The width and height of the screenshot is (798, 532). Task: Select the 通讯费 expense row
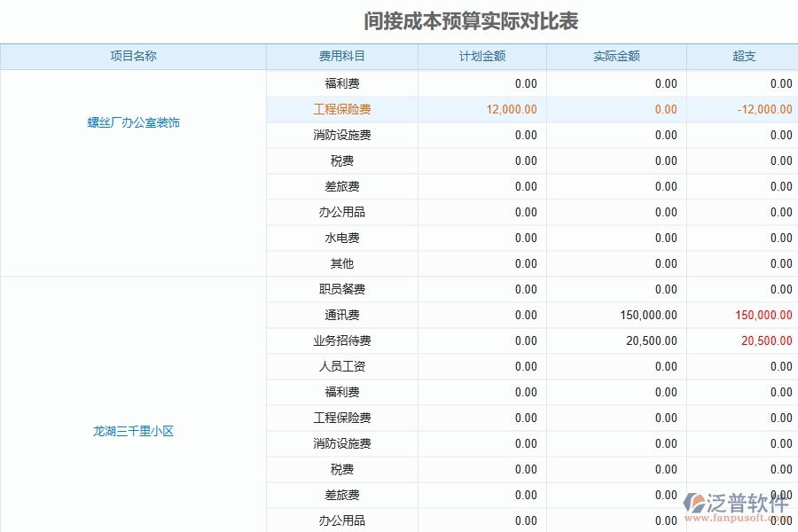pyautogui.click(x=341, y=315)
